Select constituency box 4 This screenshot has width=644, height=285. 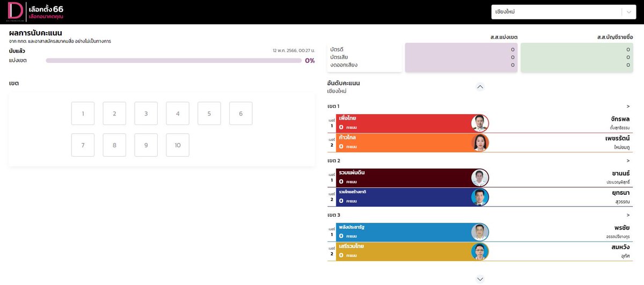178,114
